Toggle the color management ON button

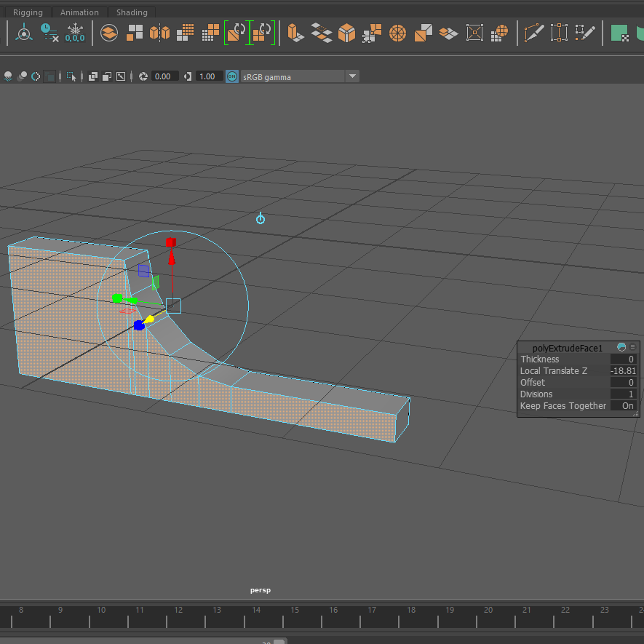[x=232, y=76]
